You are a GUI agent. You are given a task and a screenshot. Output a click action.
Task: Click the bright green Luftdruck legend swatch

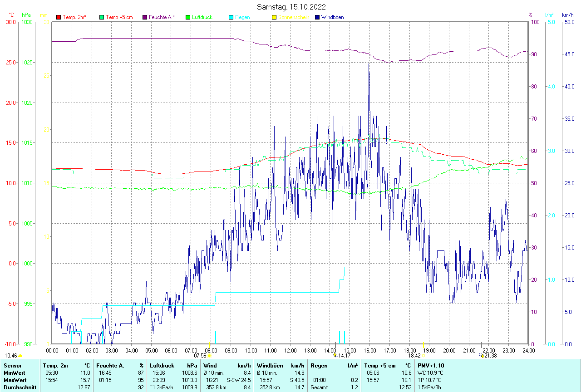[x=188, y=17]
